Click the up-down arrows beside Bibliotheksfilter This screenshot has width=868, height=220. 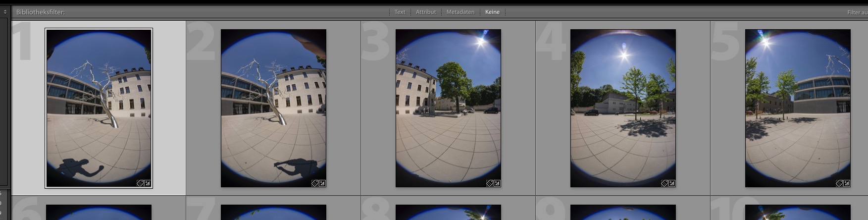pos(5,12)
